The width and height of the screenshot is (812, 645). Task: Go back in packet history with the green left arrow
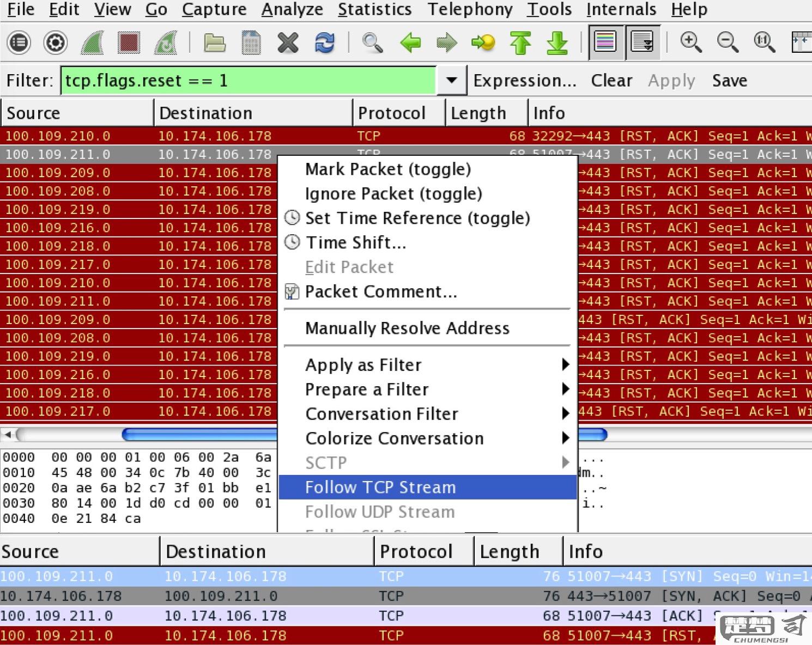(x=410, y=42)
